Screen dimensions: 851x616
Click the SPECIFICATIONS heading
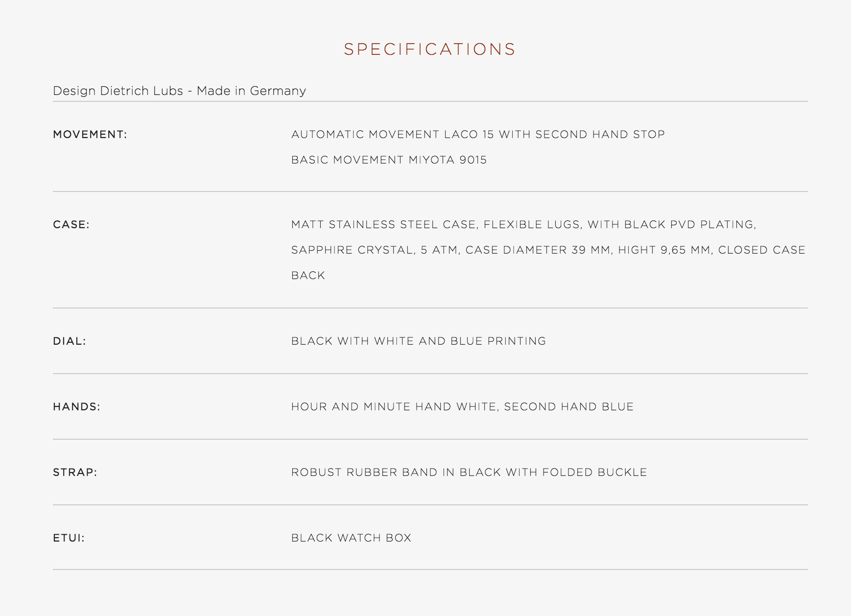point(429,49)
